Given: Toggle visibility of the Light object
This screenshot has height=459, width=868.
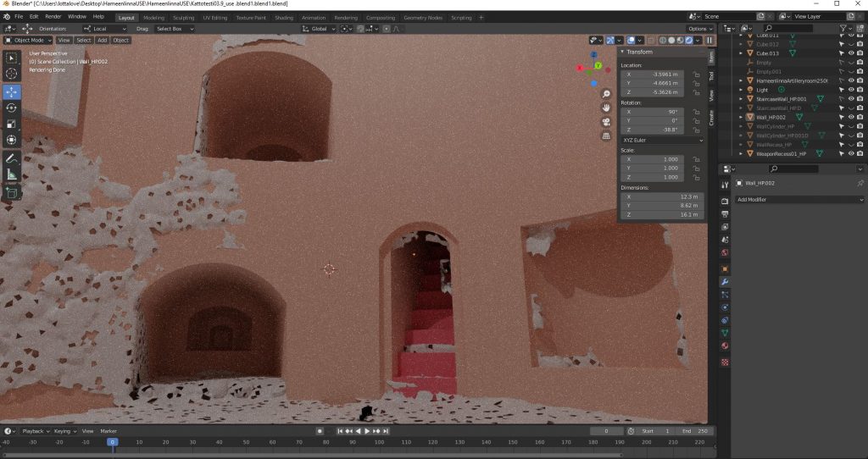Looking at the screenshot, I should click(x=850, y=89).
